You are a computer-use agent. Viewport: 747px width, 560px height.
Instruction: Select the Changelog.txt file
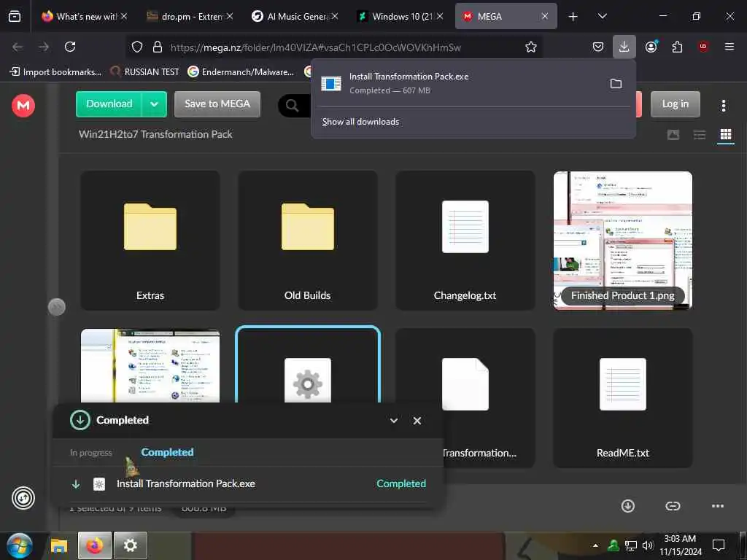pos(465,241)
